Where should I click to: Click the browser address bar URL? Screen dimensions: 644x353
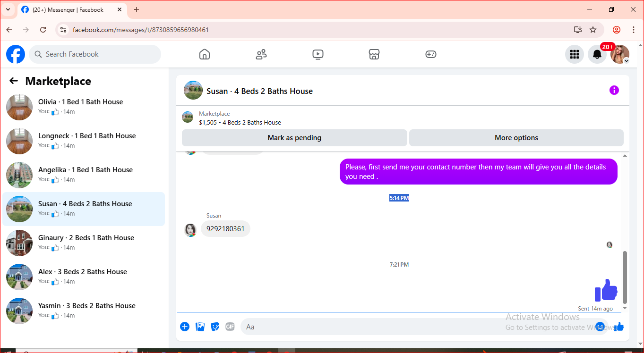[x=141, y=30]
